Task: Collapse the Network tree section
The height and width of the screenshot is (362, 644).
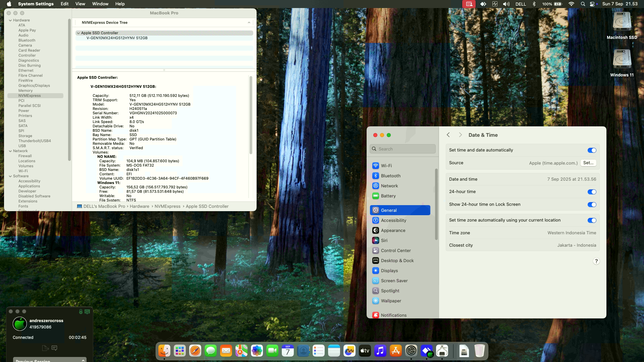Action: click(x=10, y=151)
